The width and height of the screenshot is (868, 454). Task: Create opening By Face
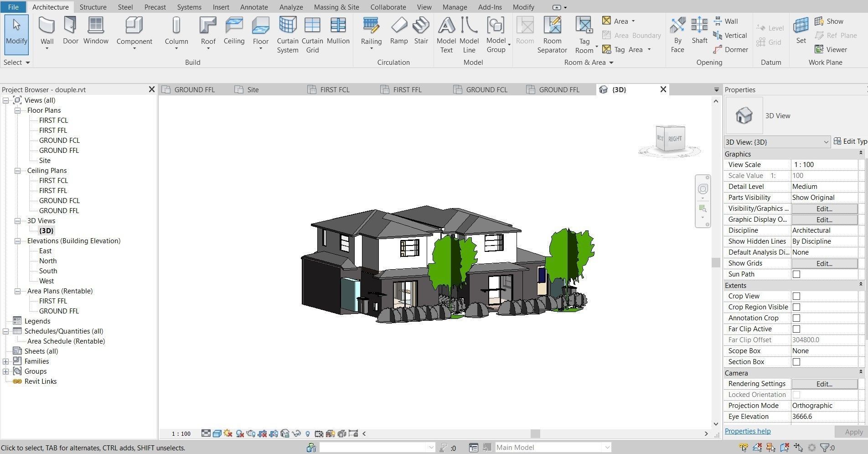(x=677, y=35)
